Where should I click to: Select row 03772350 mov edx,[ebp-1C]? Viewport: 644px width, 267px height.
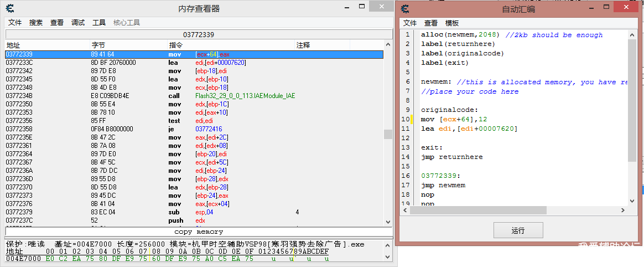pyautogui.click(x=194, y=104)
